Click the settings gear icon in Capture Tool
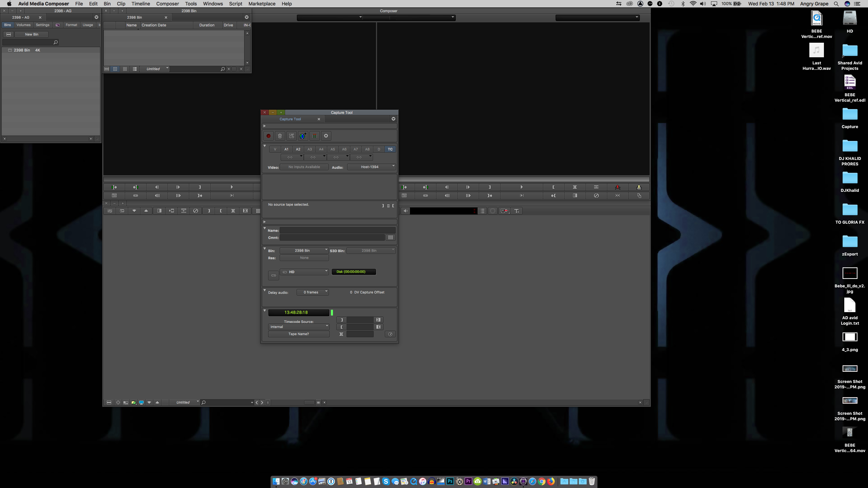The image size is (868, 488). tap(326, 136)
